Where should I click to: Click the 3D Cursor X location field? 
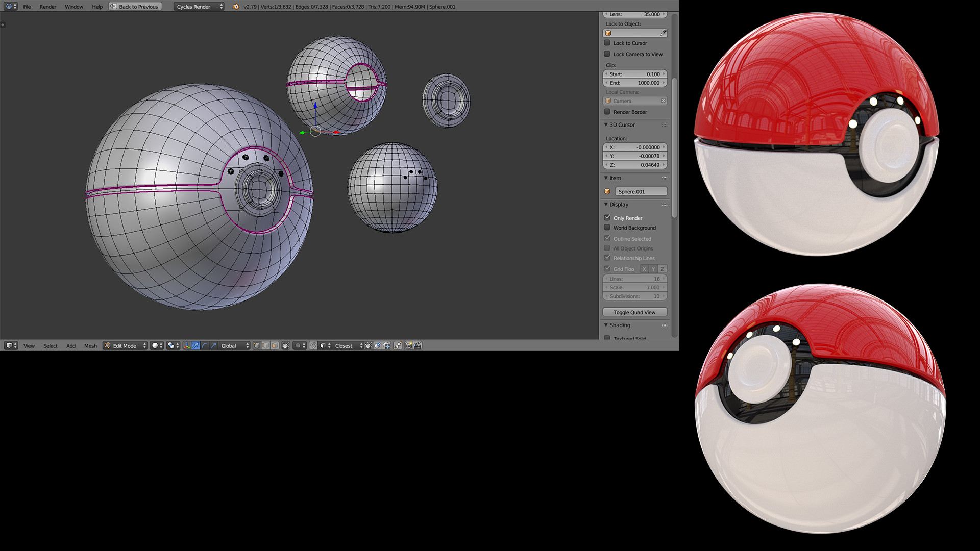click(635, 147)
